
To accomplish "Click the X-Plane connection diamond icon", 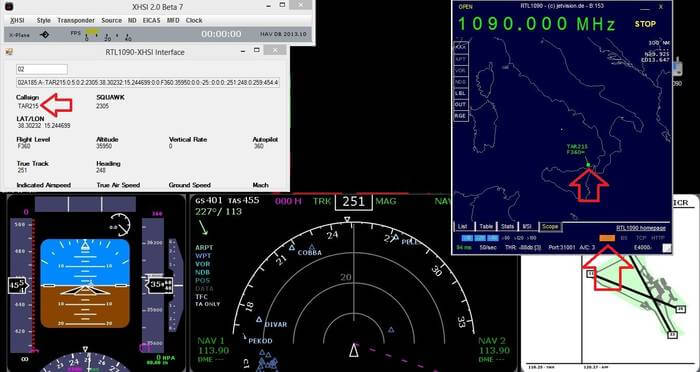I will (x=44, y=34).
